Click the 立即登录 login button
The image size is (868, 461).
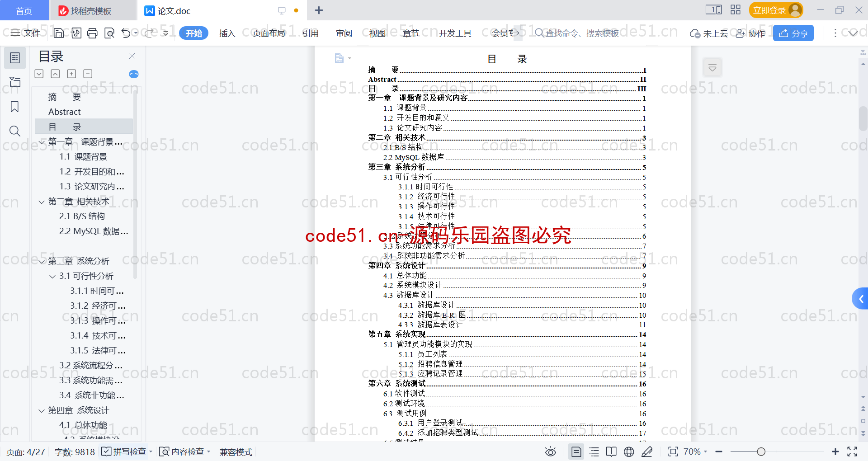click(x=776, y=10)
